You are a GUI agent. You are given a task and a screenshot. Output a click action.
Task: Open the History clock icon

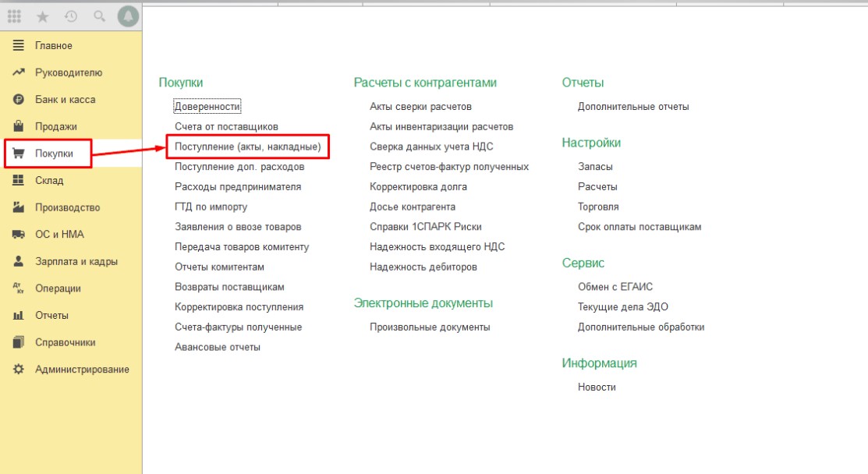(x=71, y=16)
